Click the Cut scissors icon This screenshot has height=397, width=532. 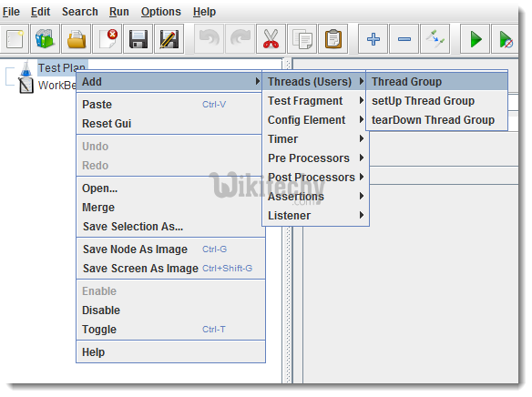271,39
